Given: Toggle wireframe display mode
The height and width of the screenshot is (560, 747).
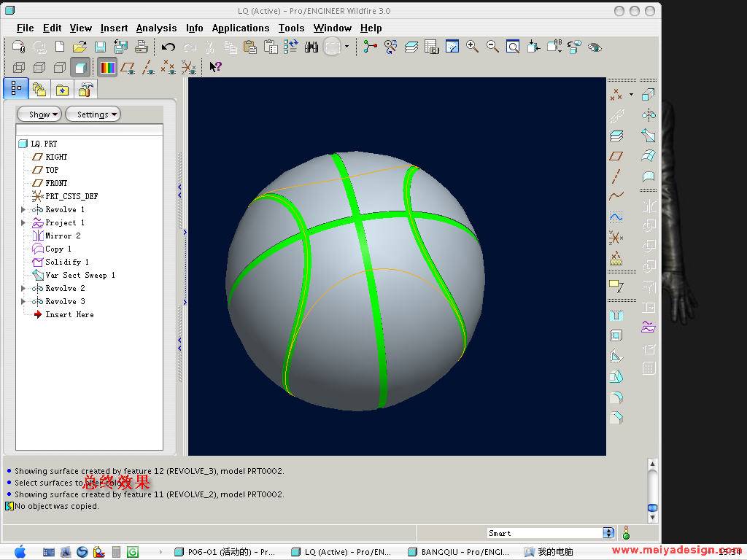Looking at the screenshot, I should (19, 68).
